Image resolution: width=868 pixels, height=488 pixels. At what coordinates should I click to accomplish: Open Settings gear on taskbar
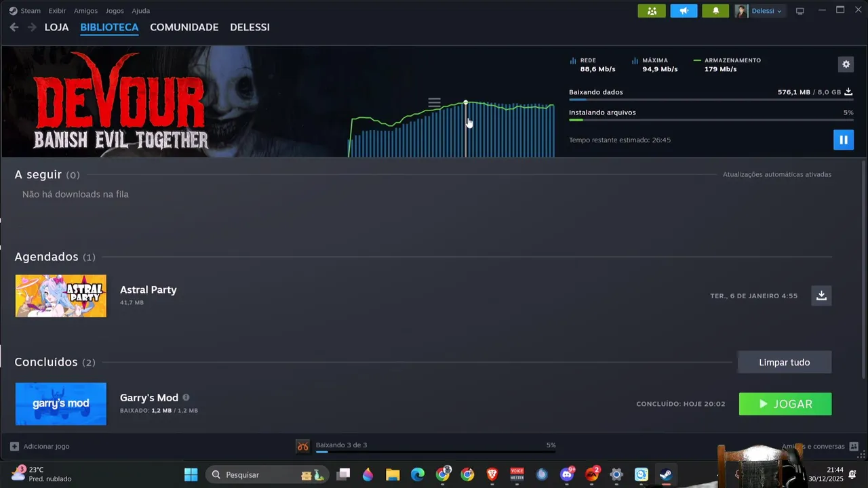point(616,474)
